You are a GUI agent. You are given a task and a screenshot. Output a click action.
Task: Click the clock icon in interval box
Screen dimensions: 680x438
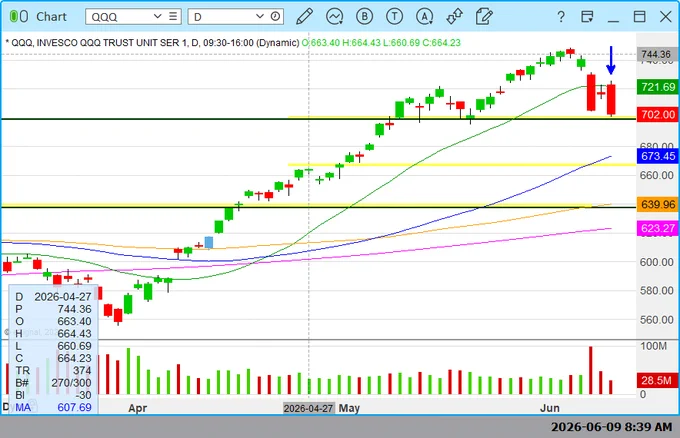point(275,16)
